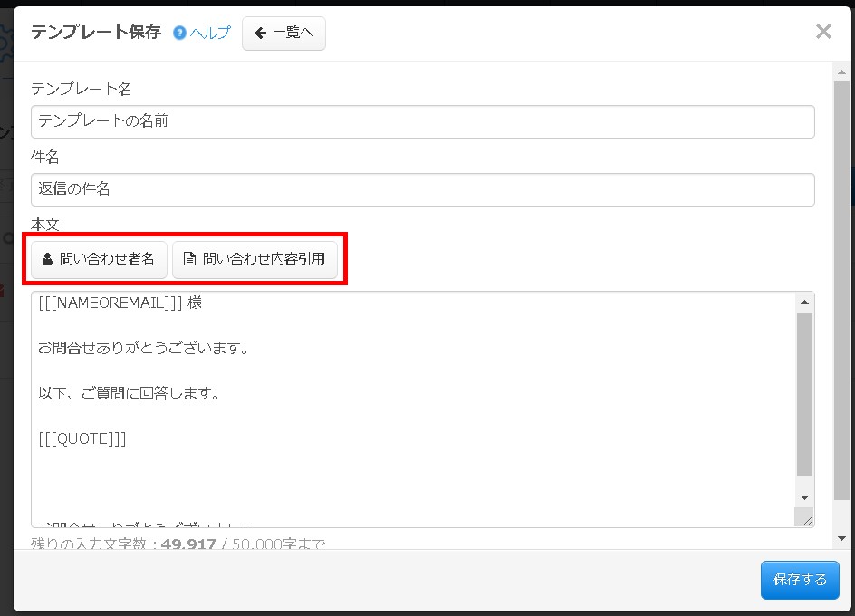855x616 pixels.
Task: Insert 問い合わせ者名 placeholder into the body
Action: 98,259
